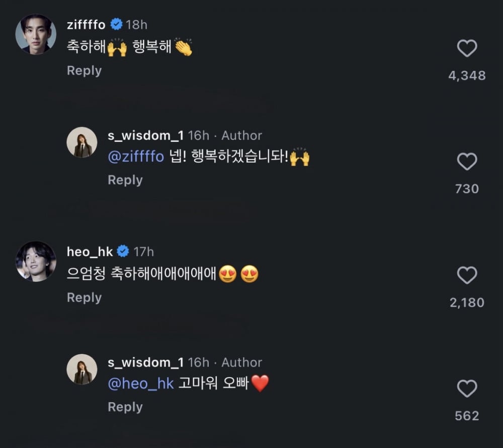The width and height of the screenshot is (503, 448).
Task: Reply under s_wisdom_1's response to ziffffo
Action: coord(125,180)
